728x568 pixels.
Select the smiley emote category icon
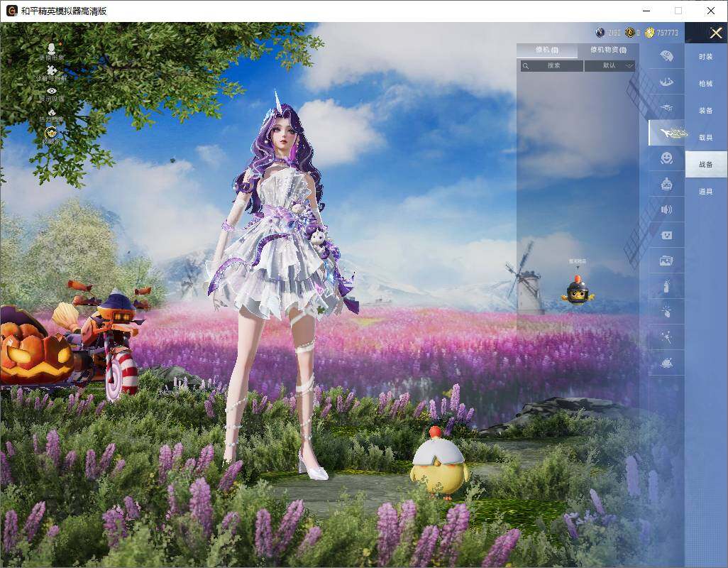point(667,158)
